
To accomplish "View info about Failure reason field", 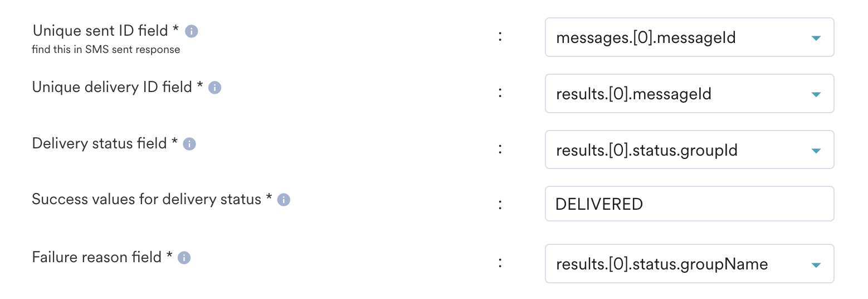I will pyautogui.click(x=184, y=258).
